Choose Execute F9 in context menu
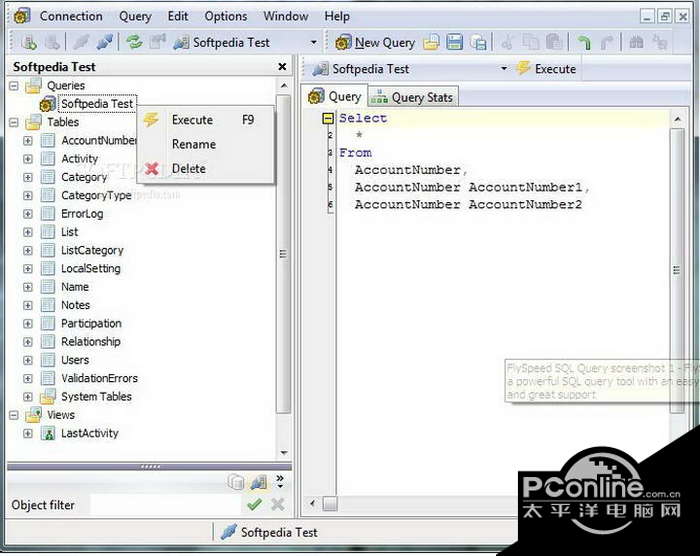 pos(206,120)
